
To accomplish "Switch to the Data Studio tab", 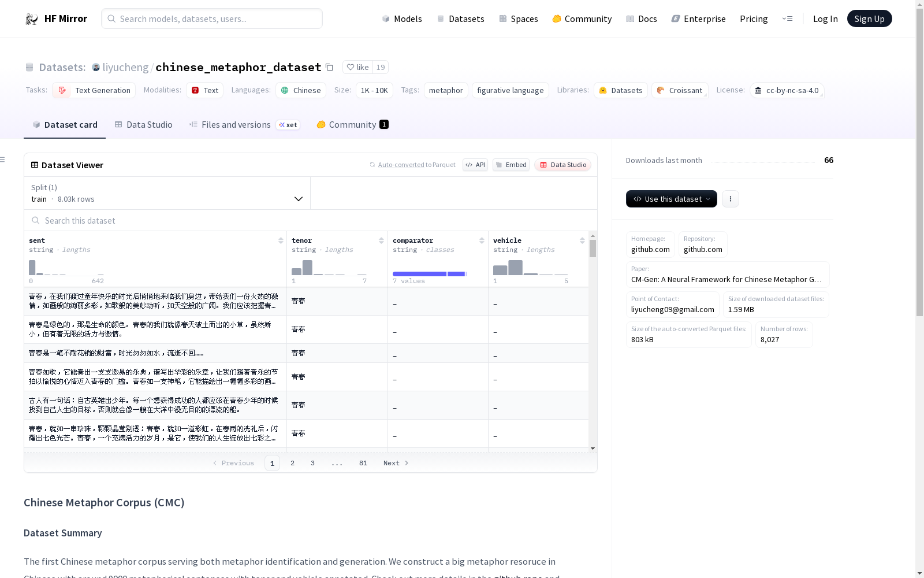I will pyautogui.click(x=143, y=125).
